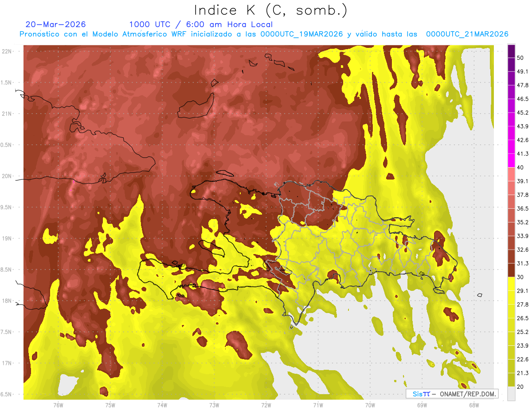Select the dark purple swatch at 50
Screen dimensions: 532x411
[511, 51]
